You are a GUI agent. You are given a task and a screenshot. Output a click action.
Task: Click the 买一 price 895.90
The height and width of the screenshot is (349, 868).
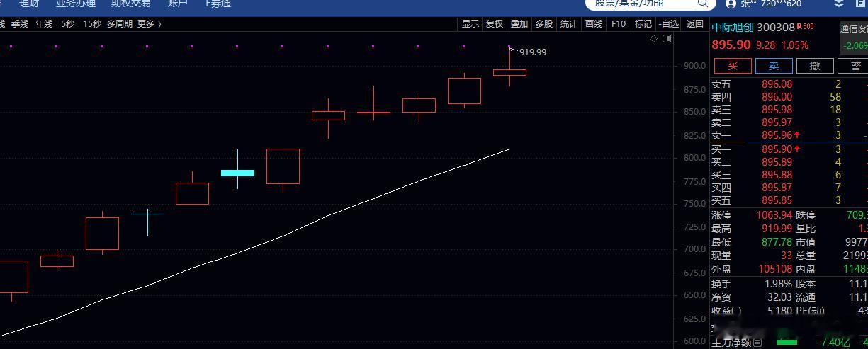777,149
